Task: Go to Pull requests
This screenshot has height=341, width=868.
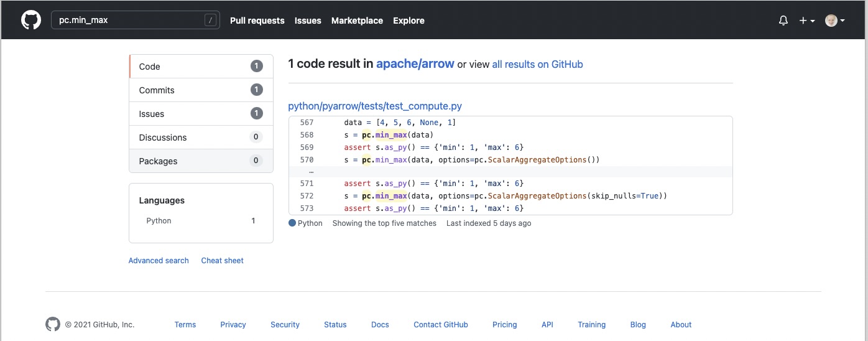Action: pos(257,21)
